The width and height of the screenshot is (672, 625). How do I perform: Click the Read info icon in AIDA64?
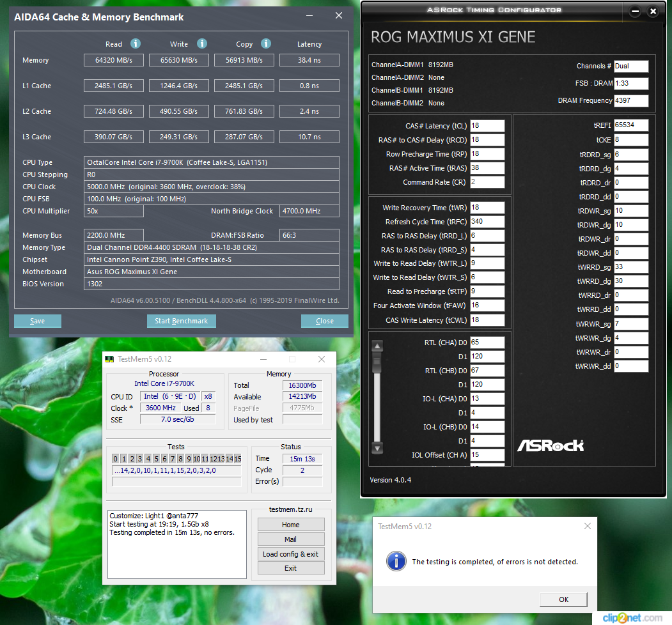tap(136, 43)
